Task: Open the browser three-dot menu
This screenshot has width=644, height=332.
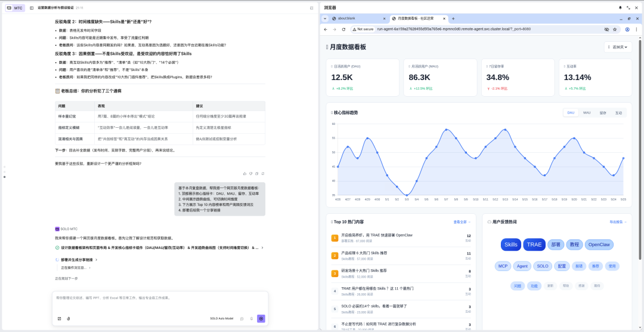Action: [636, 30]
